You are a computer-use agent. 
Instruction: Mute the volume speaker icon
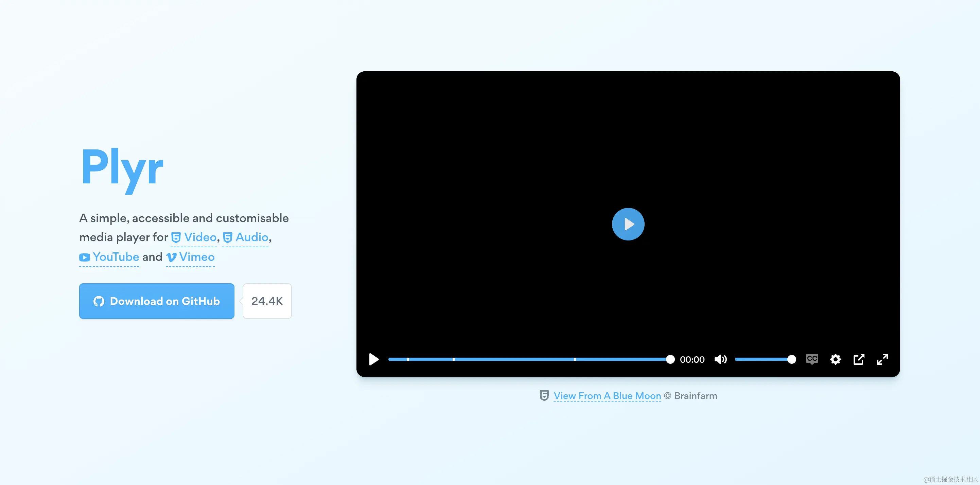tap(720, 359)
